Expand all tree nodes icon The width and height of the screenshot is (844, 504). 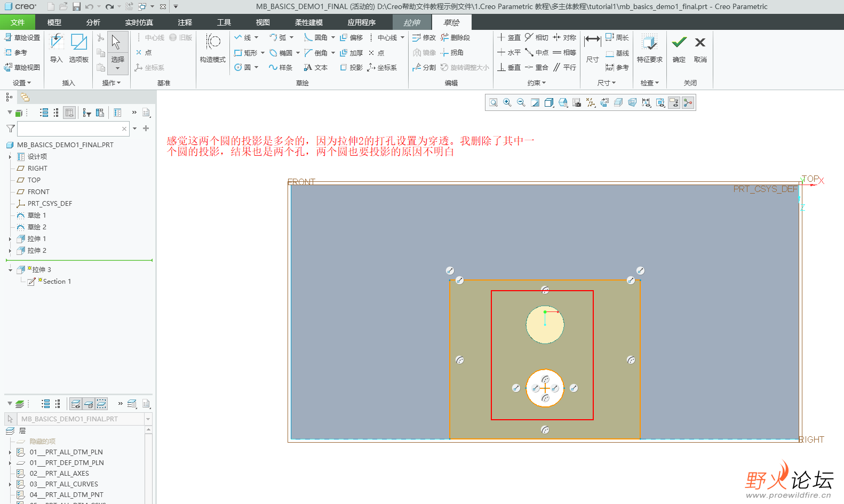point(44,113)
